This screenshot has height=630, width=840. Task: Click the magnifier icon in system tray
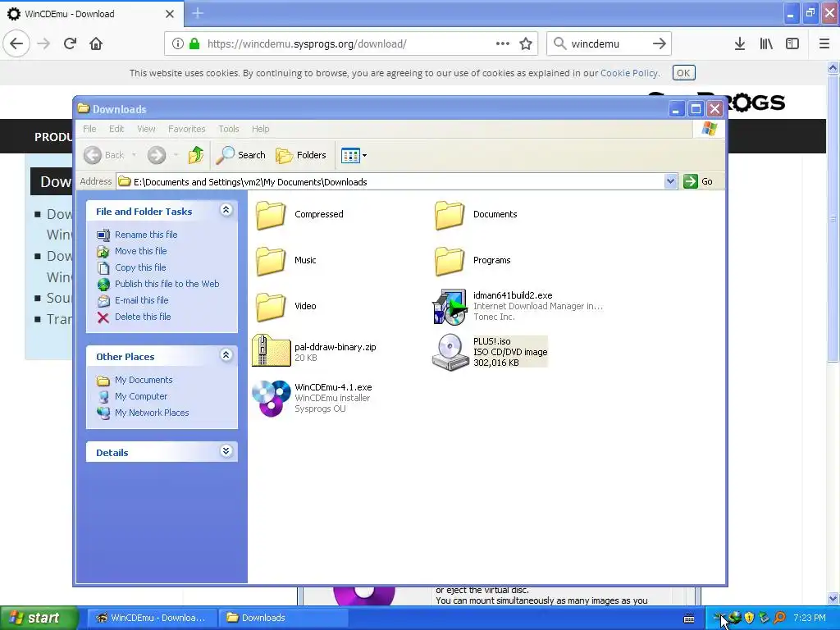(x=779, y=618)
